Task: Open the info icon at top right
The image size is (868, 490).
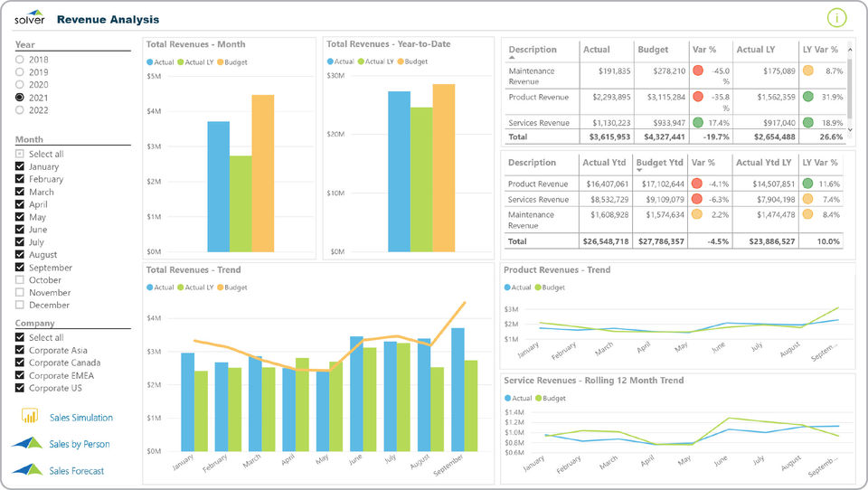Action: click(x=836, y=18)
